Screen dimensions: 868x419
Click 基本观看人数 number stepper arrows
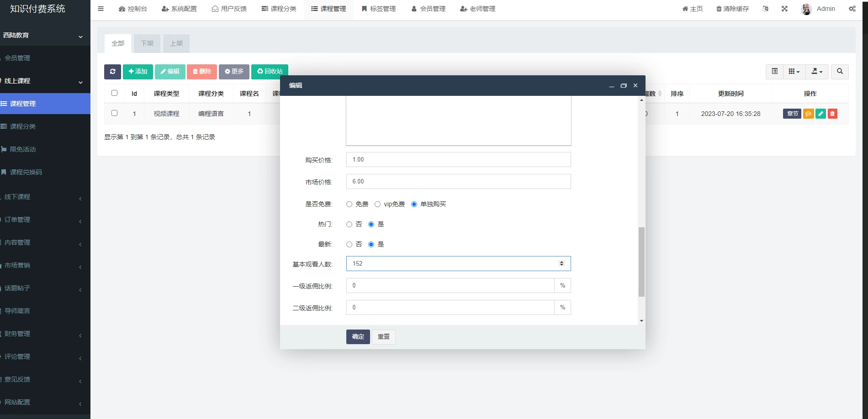point(561,264)
